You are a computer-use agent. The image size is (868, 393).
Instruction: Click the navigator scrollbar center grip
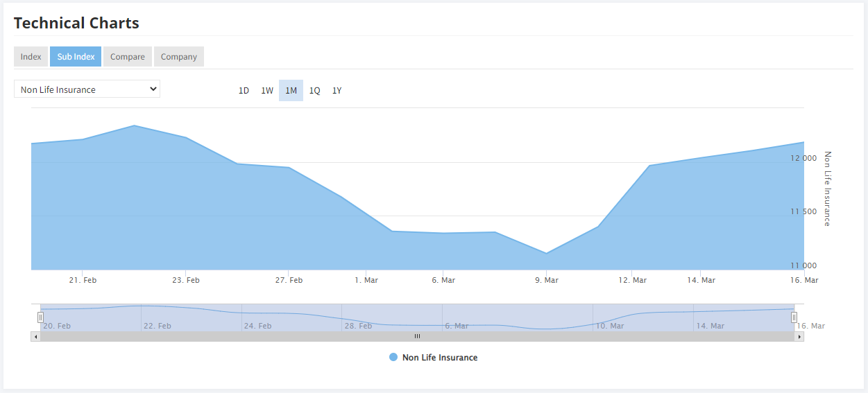[x=417, y=336]
